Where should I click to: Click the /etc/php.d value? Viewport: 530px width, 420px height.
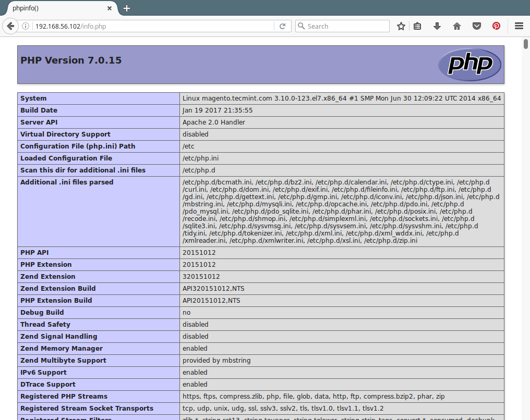(x=199, y=170)
